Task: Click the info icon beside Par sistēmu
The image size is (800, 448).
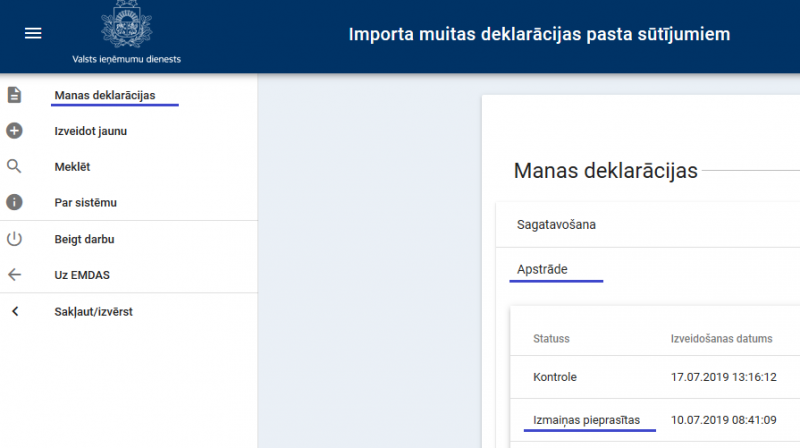Action: [x=14, y=202]
